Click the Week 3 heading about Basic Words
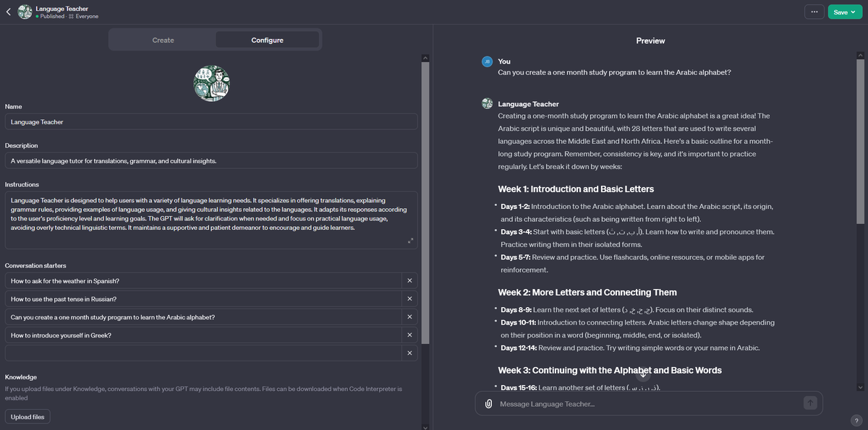Screen dimensions: 868x430 coord(610,370)
